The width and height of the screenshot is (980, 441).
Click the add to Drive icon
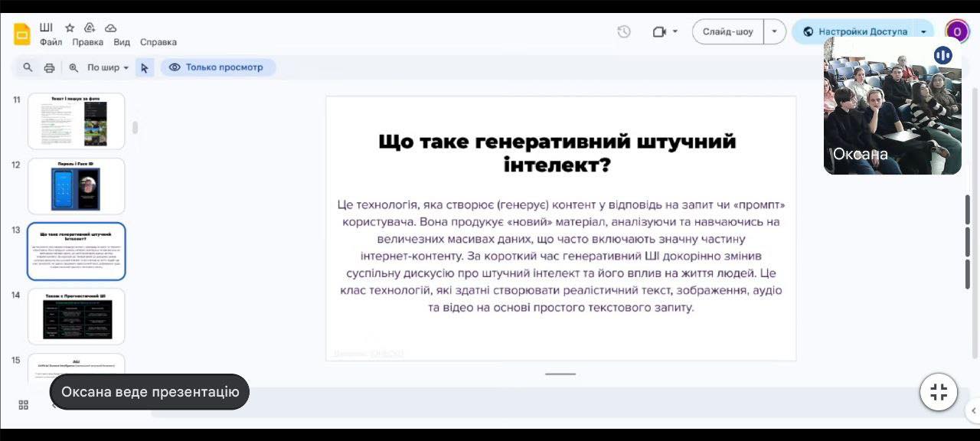tap(90, 28)
